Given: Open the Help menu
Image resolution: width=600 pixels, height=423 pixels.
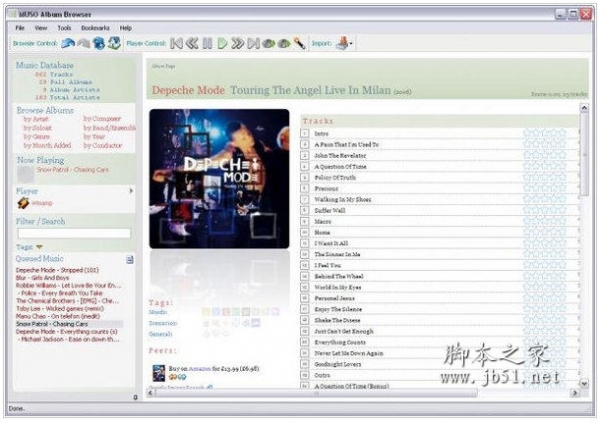Looking at the screenshot, I should click(x=126, y=28).
